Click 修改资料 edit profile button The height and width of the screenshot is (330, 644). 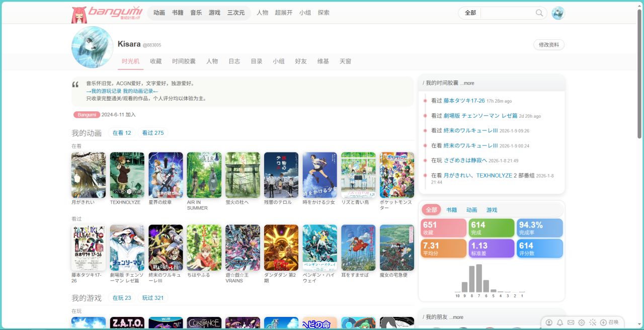point(549,45)
